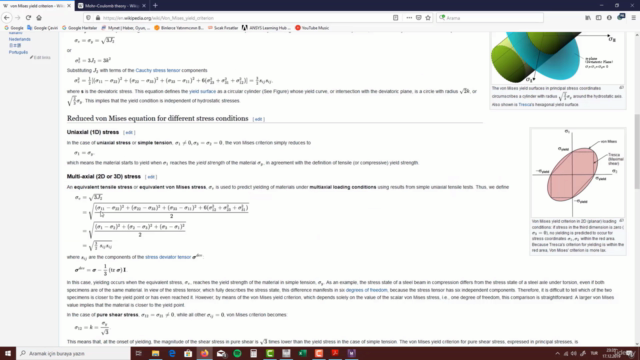640x360 pixels.
Task: Follow the Cauchy stress tensor link
Action: point(158,70)
